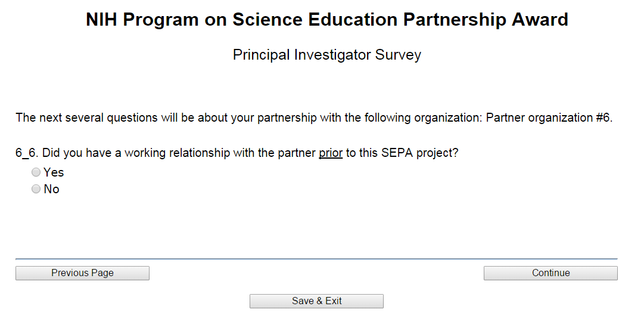Select the No radio button
This screenshot has width=644, height=334.
click(x=36, y=189)
